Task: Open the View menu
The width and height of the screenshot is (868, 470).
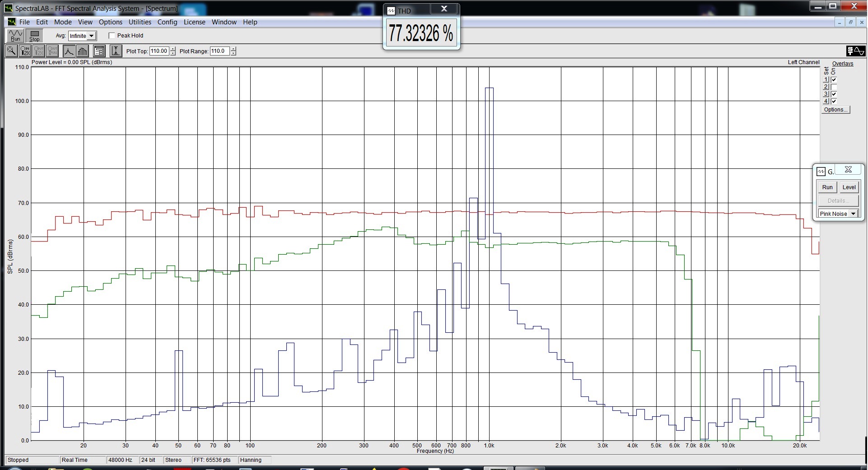Action: point(85,22)
